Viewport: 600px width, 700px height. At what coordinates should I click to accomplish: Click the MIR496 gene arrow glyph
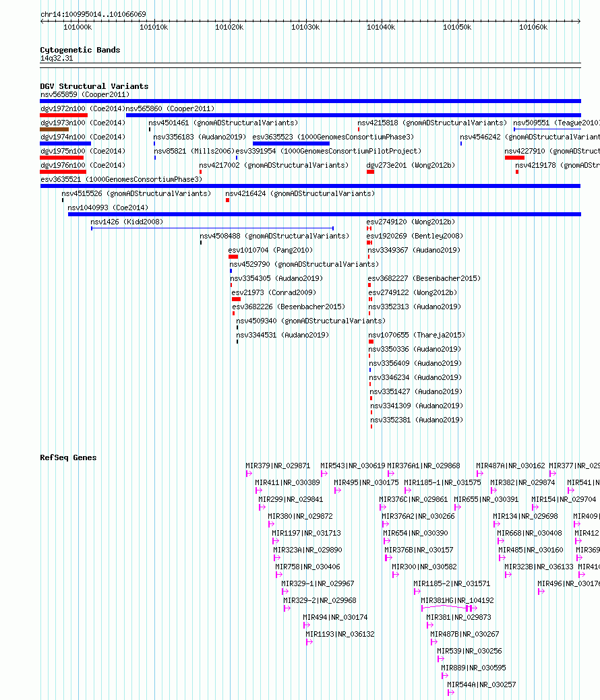tap(541, 592)
